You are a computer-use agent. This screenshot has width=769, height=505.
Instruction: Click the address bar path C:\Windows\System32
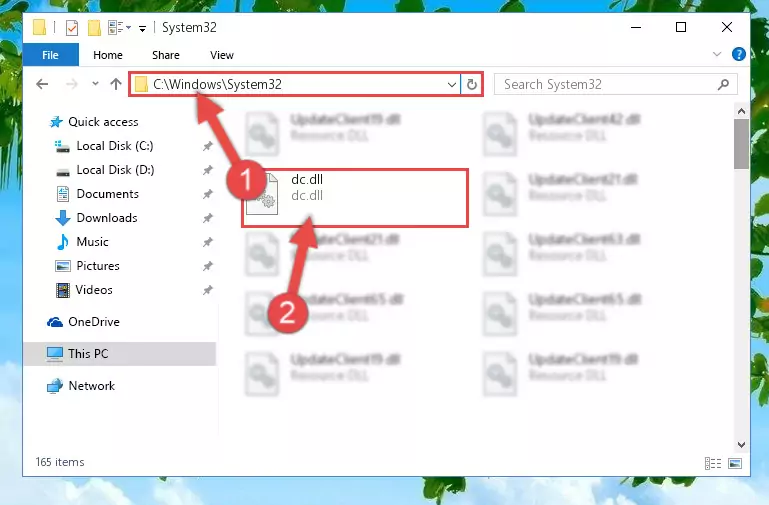[x=217, y=84]
